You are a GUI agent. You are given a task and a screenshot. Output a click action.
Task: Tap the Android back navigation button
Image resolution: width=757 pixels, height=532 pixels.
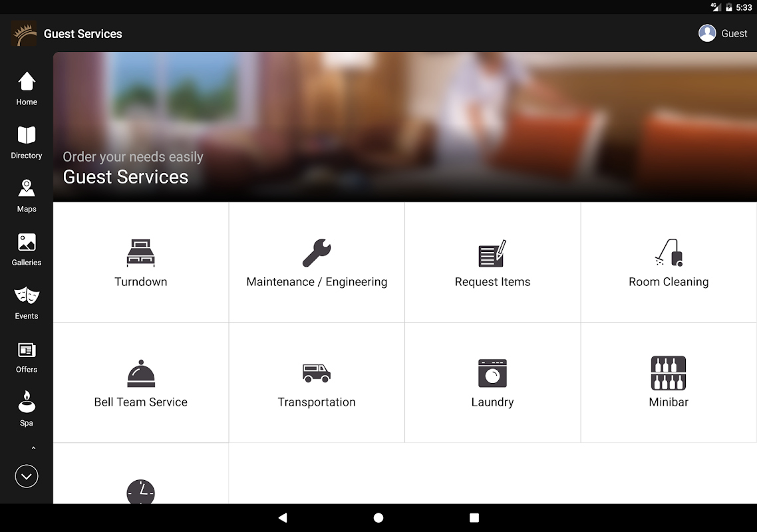[x=283, y=518]
